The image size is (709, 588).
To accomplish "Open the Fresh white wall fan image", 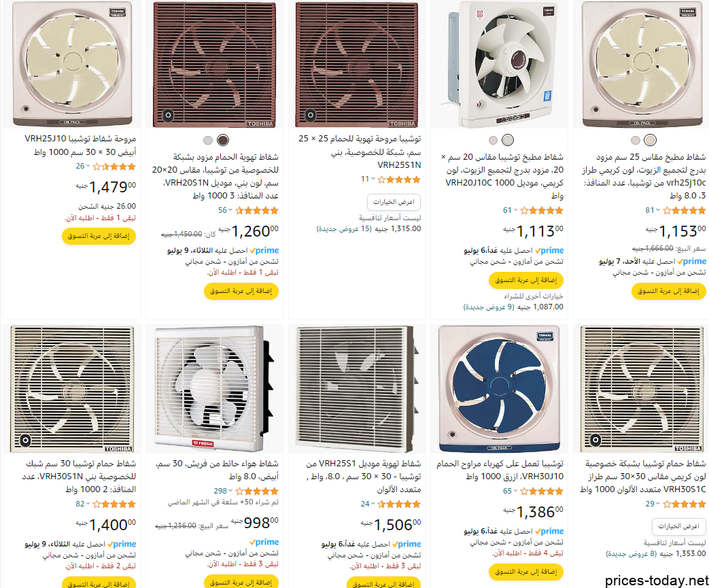I will (215, 389).
